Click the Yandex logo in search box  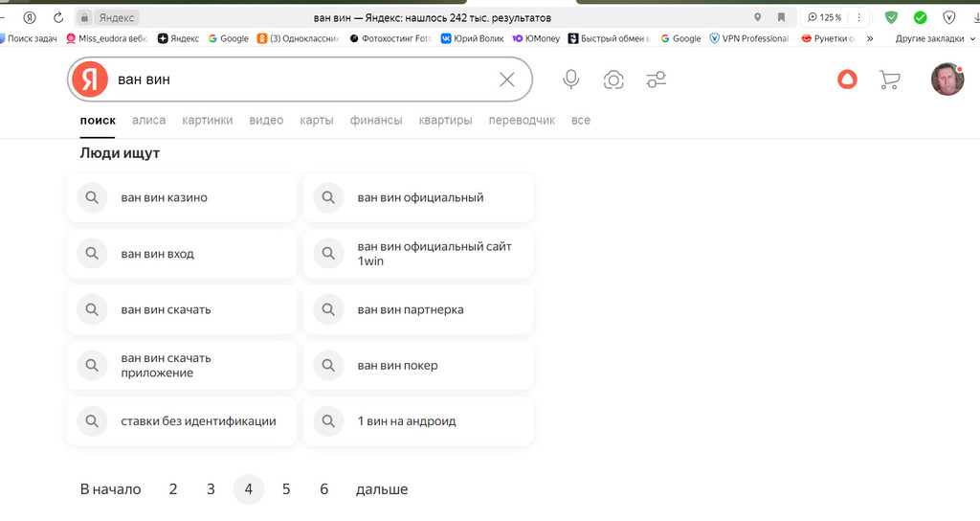coord(90,79)
